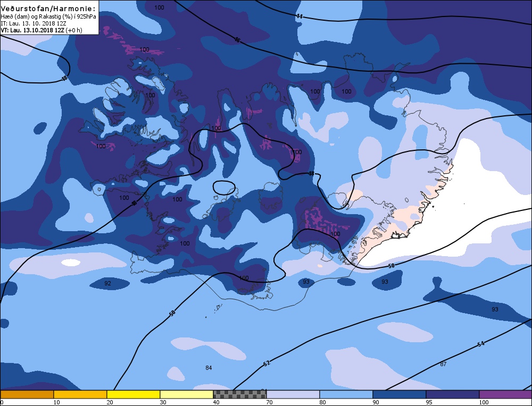Click the '70' tick label on the color scale
This screenshot has width=532, height=406.
[x=269, y=402]
